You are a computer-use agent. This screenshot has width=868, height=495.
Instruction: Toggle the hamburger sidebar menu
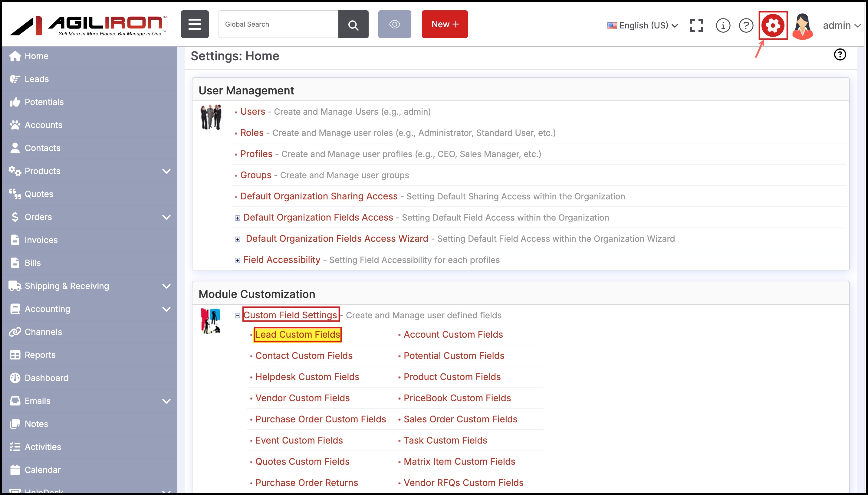pos(195,24)
